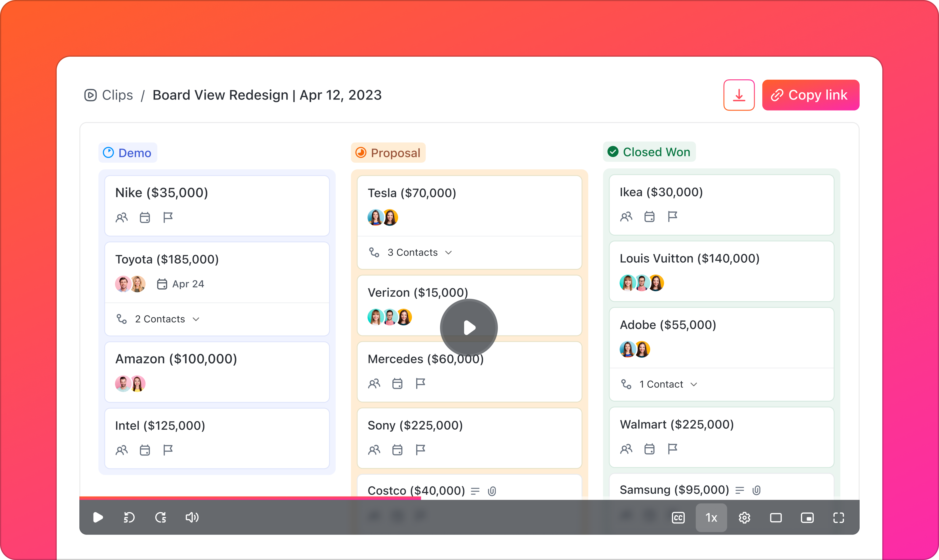Click the calendar icon on the Ikea card
The height and width of the screenshot is (560, 939).
[650, 217]
